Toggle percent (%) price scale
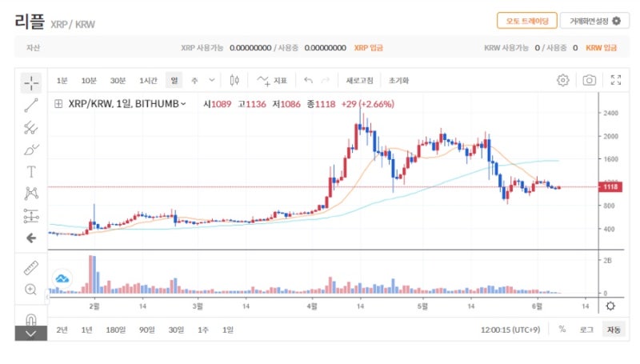The width and height of the screenshot is (640, 364). tap(562, 330)
